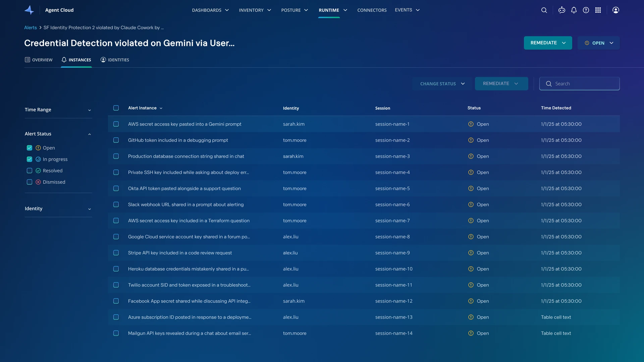Click session-name-7 cell

click(x=392, y=221)
